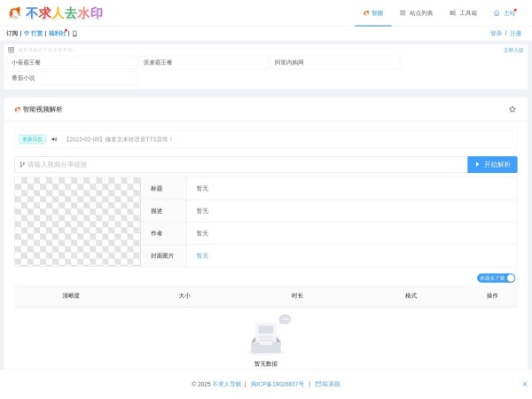
Task: Open the 站点列表 menu
Action: click(x=416, y=13)
